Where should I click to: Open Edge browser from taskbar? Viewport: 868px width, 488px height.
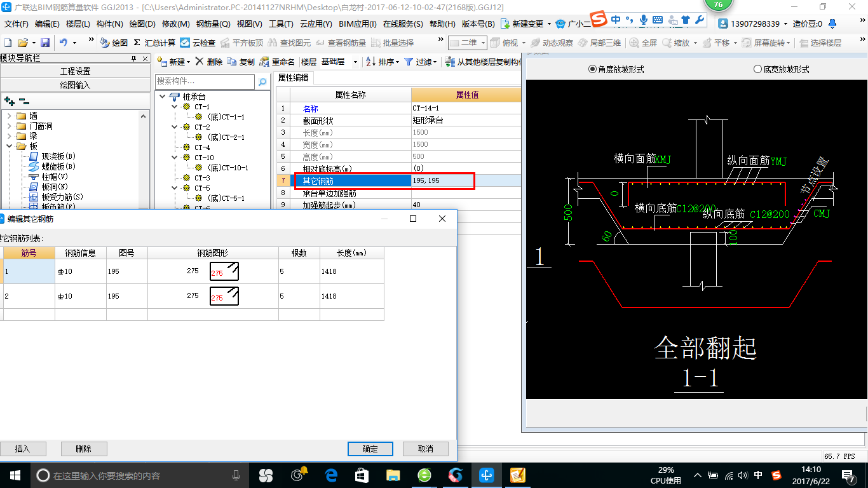331,475
